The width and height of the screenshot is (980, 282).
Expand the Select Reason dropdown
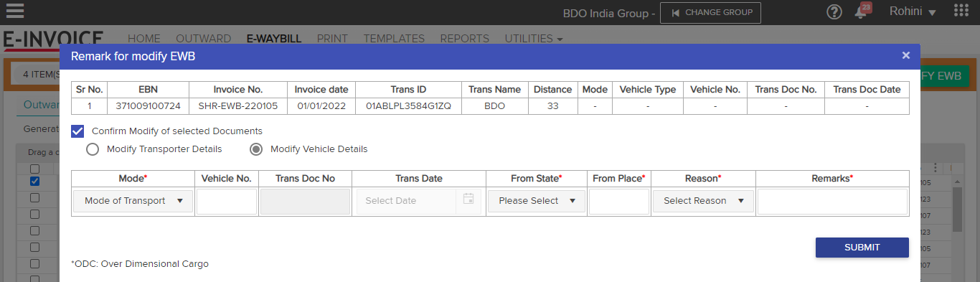tap(703, 201)
